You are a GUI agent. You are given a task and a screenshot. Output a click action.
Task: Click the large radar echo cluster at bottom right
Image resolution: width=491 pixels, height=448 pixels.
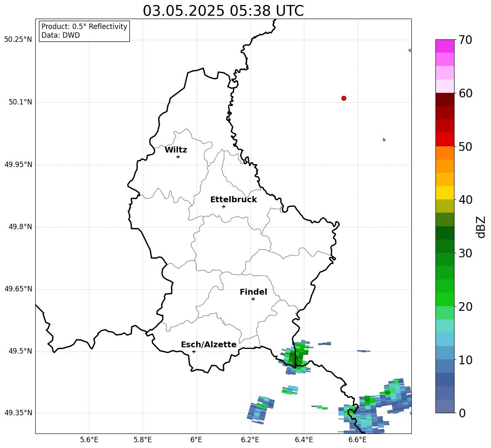pos(375,407)
